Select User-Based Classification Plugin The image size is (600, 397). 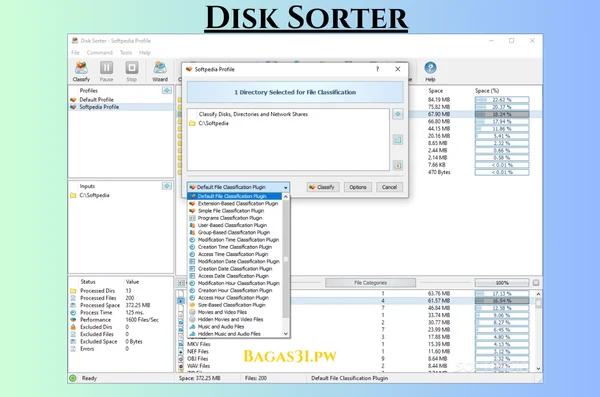point(235,225)
